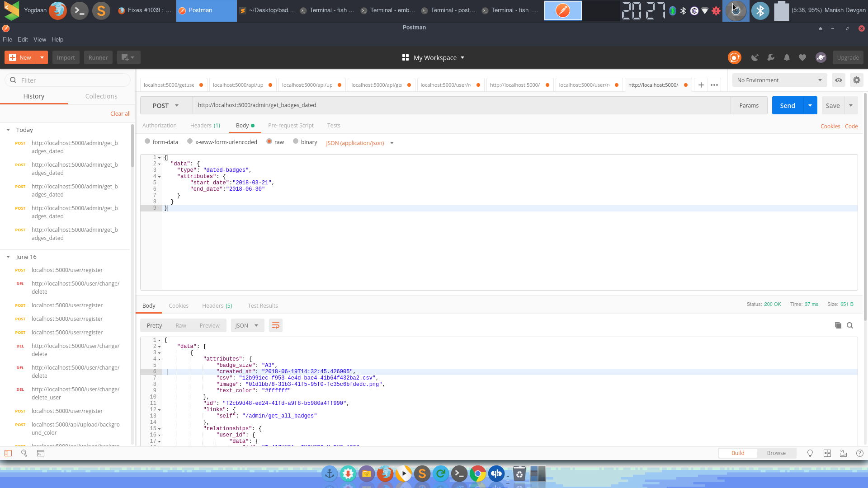The image size is (868, 488).
Task: Collapse the June 16 history group
Action: pyautogui.click(x=8, y=257)
